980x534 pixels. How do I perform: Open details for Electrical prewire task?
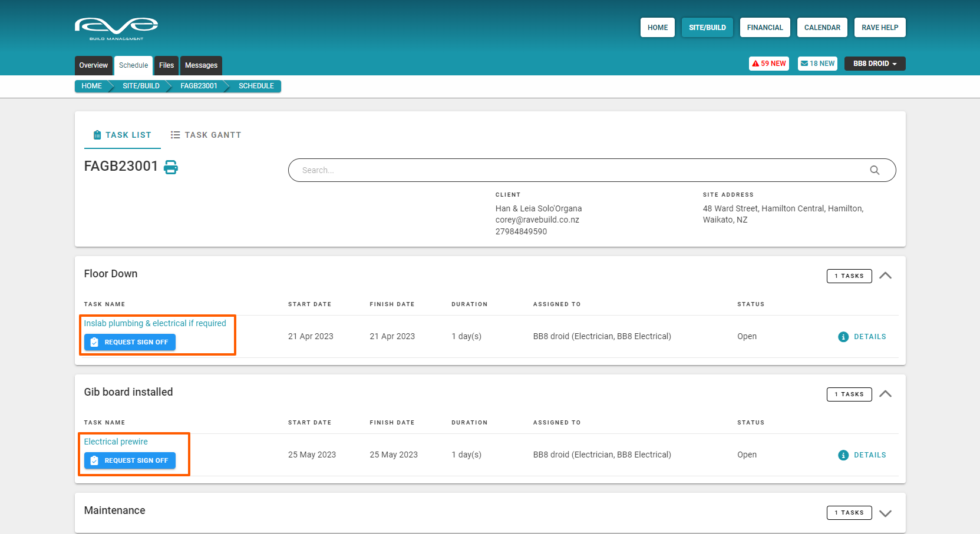[x=862, y=455]
